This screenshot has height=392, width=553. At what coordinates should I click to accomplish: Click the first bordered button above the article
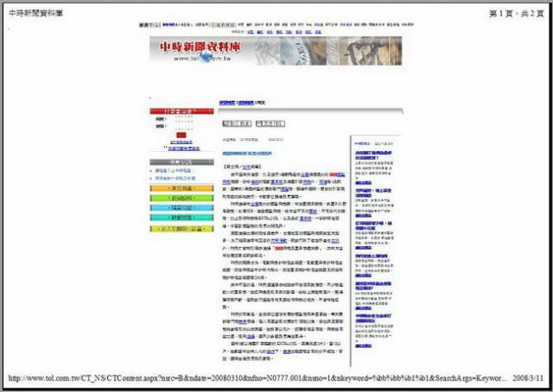(237, 123)
